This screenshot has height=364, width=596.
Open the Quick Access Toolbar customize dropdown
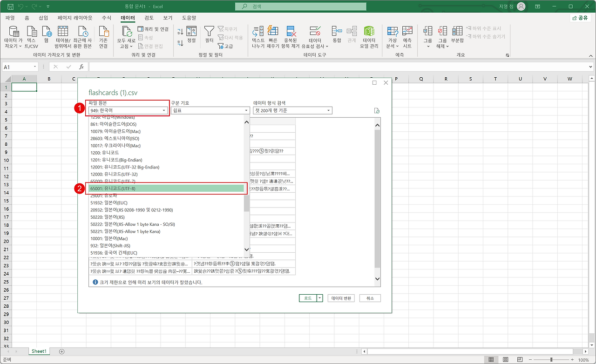(x=48, y=7)
